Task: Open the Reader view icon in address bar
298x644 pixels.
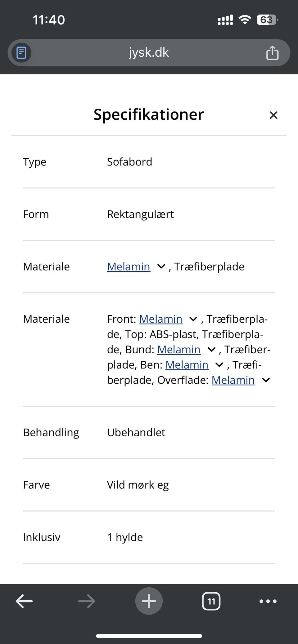Action: pos(20,53)
